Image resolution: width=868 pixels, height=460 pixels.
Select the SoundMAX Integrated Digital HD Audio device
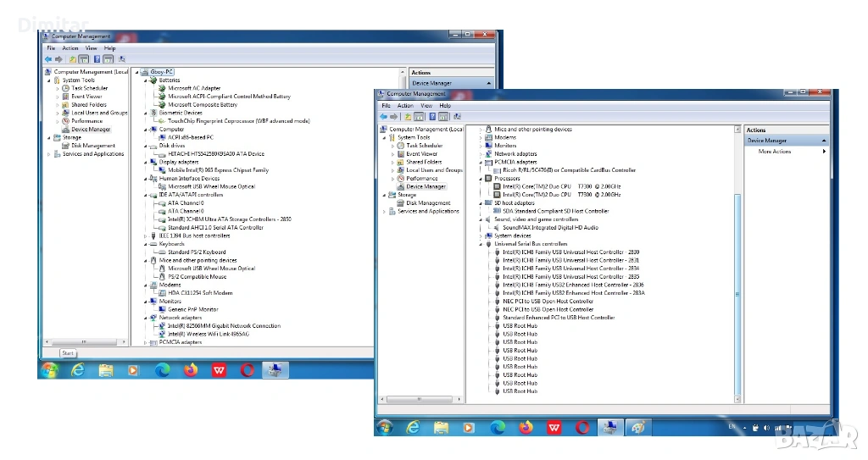tap(549, 228)
